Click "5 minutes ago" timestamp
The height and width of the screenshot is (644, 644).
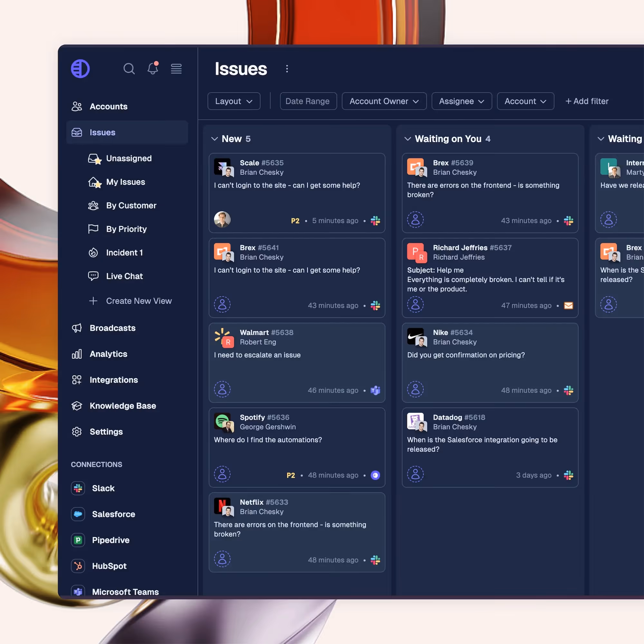click(335, 221)
